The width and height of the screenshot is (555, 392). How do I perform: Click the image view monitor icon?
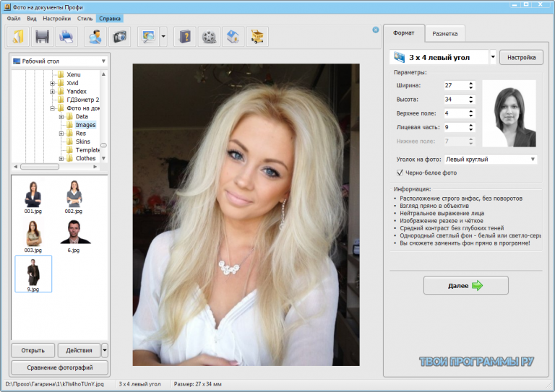click(148, 36)
